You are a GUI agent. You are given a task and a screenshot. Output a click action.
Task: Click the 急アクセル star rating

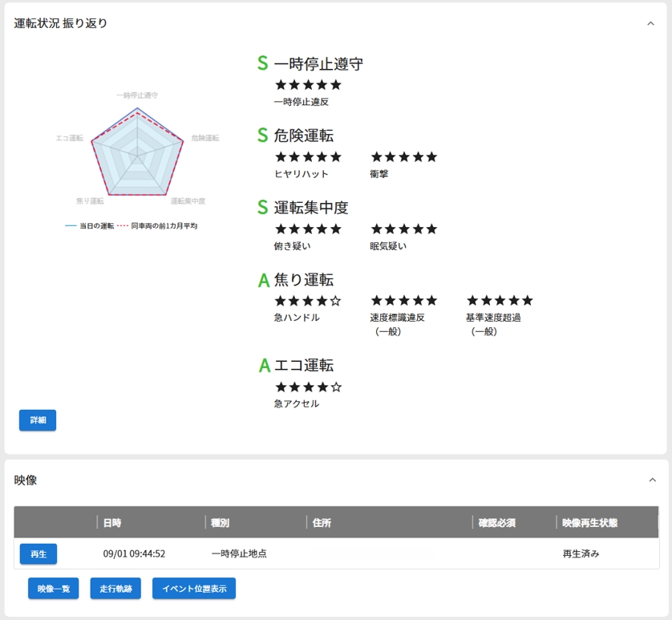pos(308,387)
